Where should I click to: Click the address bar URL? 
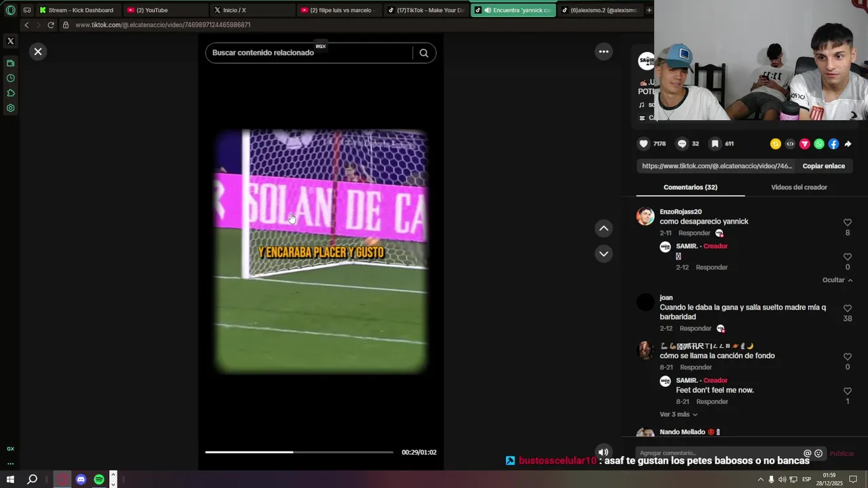163,25
